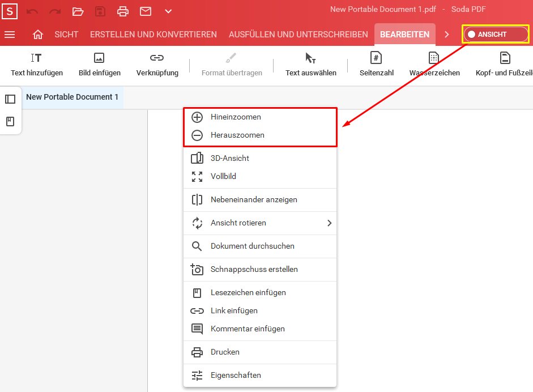
Task: Click the highlighted ANSICHT button
Action: [x=495, y=34]
